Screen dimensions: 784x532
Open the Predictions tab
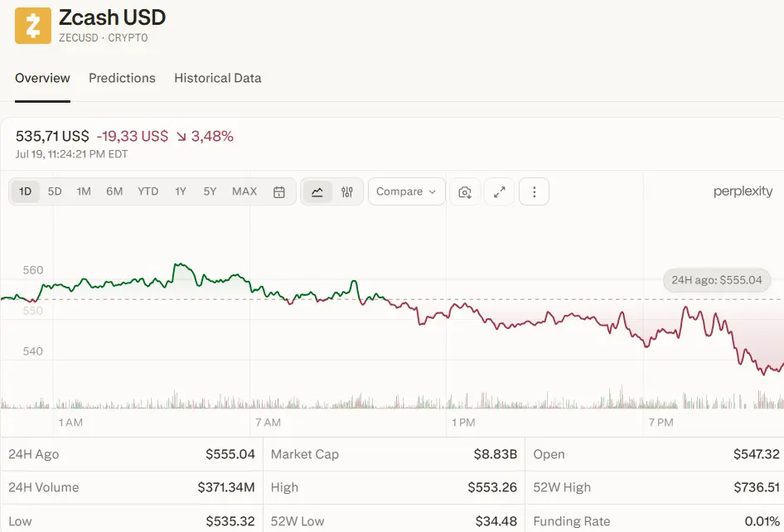click(122, 78)
